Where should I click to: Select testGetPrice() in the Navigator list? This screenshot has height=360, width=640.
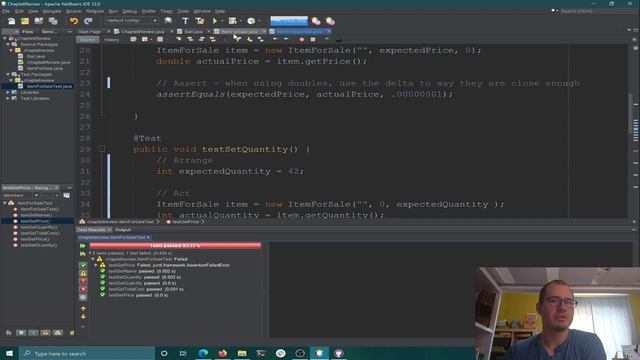point(35,221)
